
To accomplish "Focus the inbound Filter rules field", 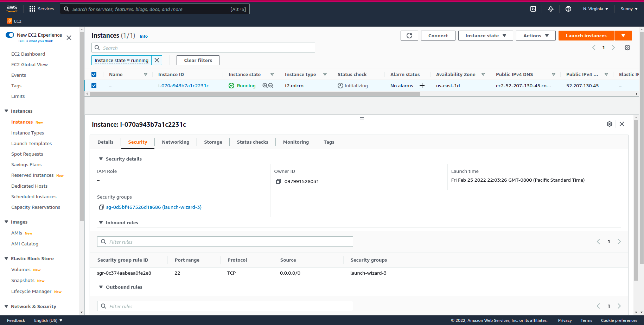I will click(225, 242).
